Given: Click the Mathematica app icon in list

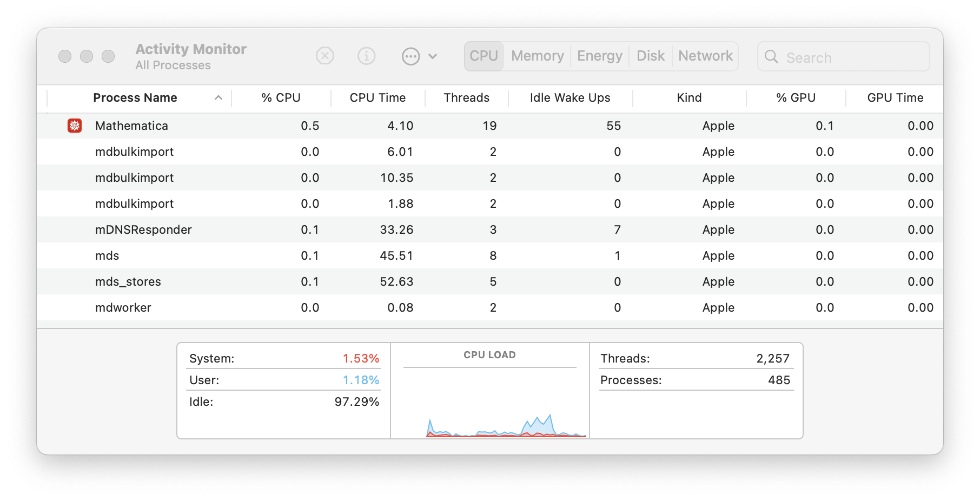Looking at the screenshot, I should coord(75,126).
